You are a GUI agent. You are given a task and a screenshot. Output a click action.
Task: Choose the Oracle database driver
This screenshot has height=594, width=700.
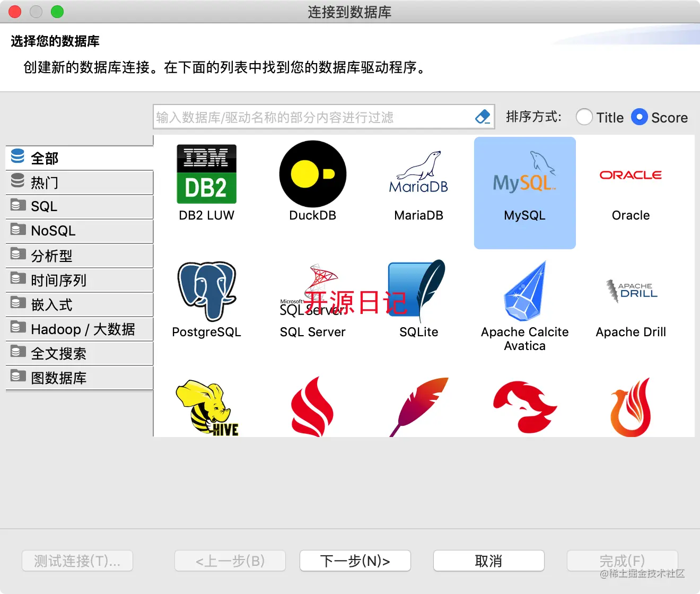point(631,175)
